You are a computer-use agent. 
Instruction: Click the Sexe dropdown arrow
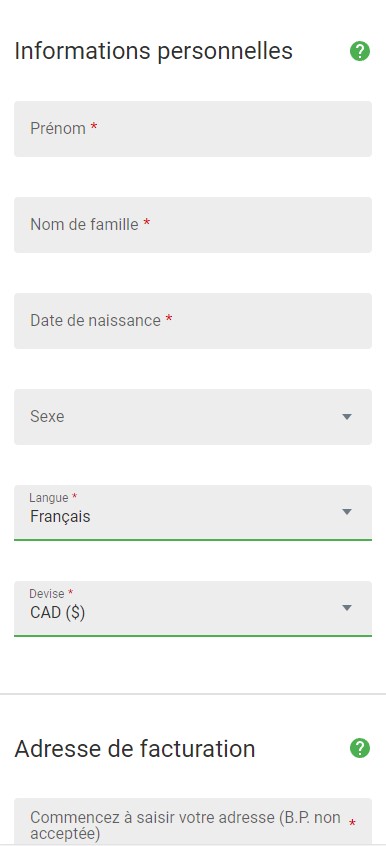[x=347, y=417]
